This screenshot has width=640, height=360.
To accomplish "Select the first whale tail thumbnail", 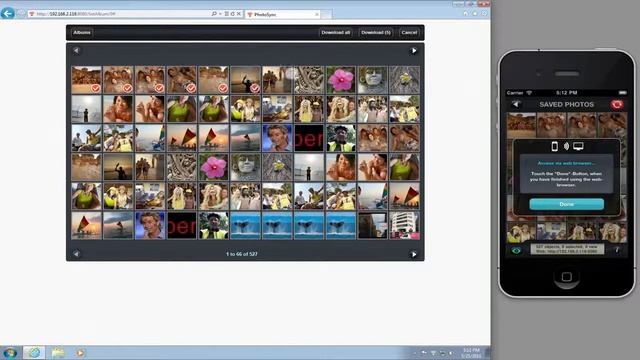I will [245, 225].
